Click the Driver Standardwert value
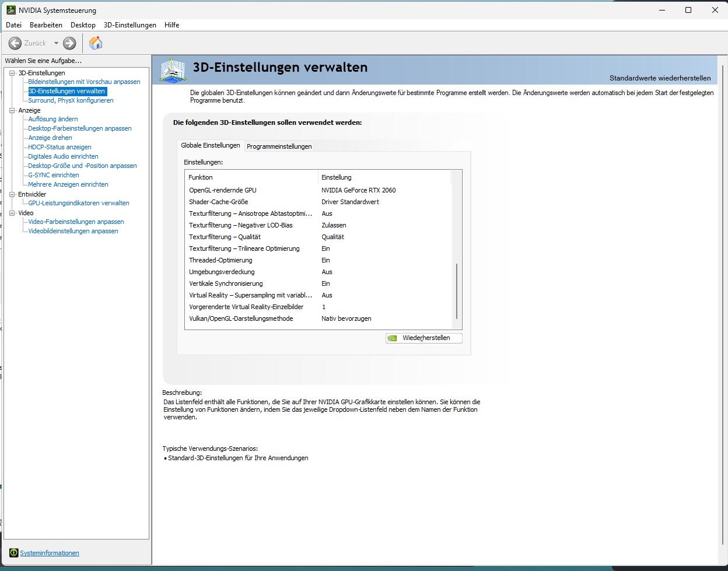The width and height of the screenshot is (728, 571). coord(350,202)
